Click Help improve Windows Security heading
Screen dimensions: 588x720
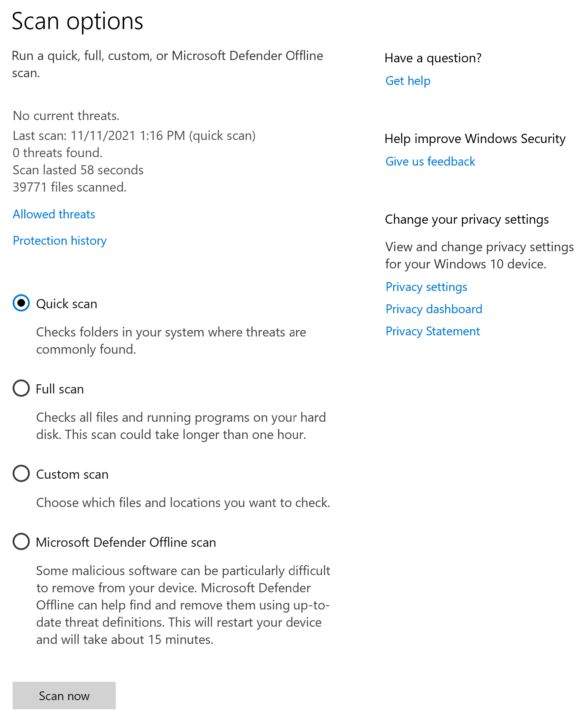coord(475,139)
